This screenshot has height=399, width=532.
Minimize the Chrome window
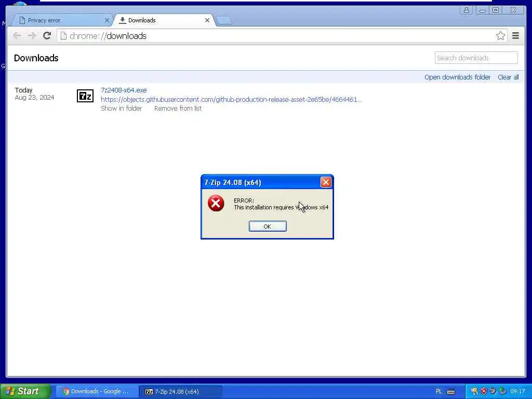click(482, 10)
